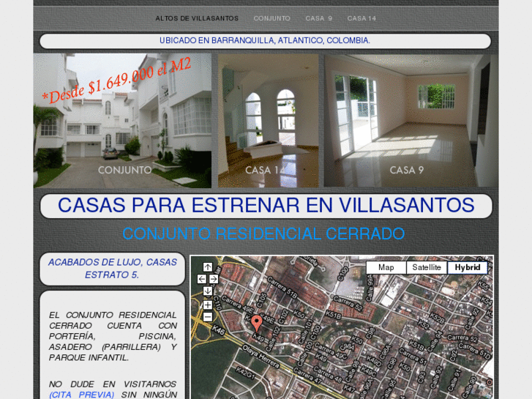Pan the map up with the arrow

[x=208, y=267]
